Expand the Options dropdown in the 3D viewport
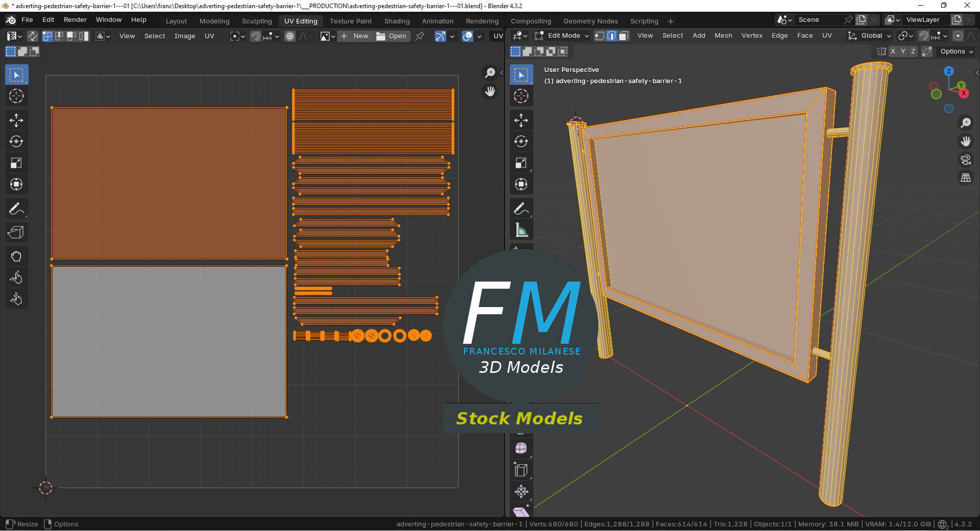The height and width of the screenshot is (531, 980). point(957,52)
